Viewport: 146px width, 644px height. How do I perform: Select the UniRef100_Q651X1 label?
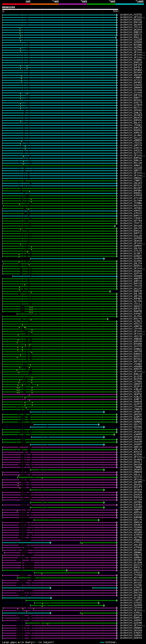[131, 35]
